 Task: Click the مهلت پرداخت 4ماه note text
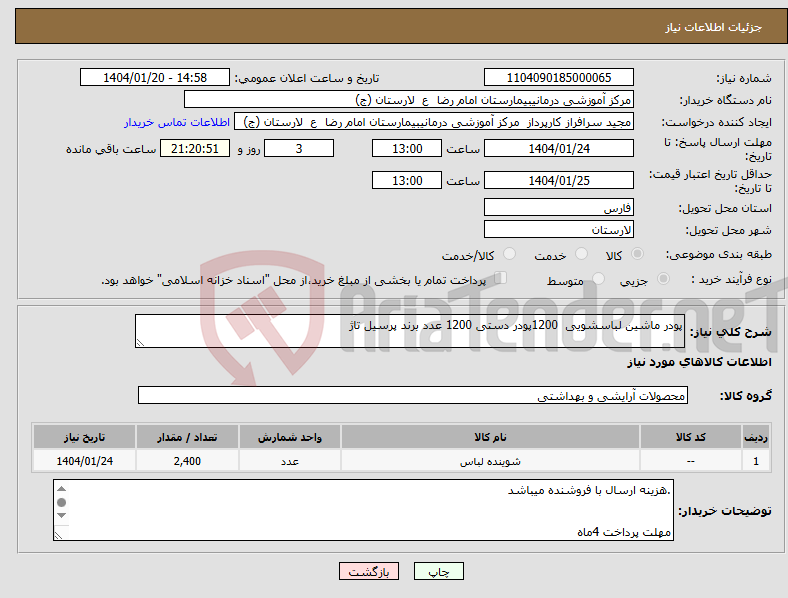[x=624, y=532]
